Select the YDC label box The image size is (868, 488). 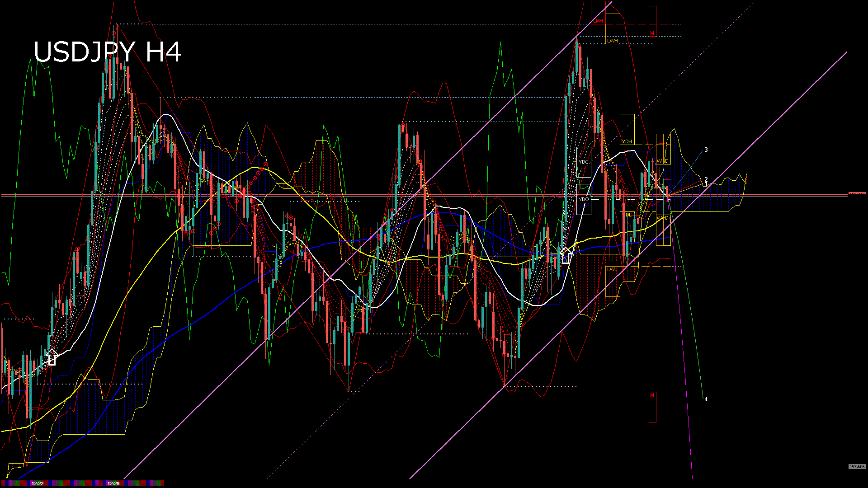click(x=584, y=162)
